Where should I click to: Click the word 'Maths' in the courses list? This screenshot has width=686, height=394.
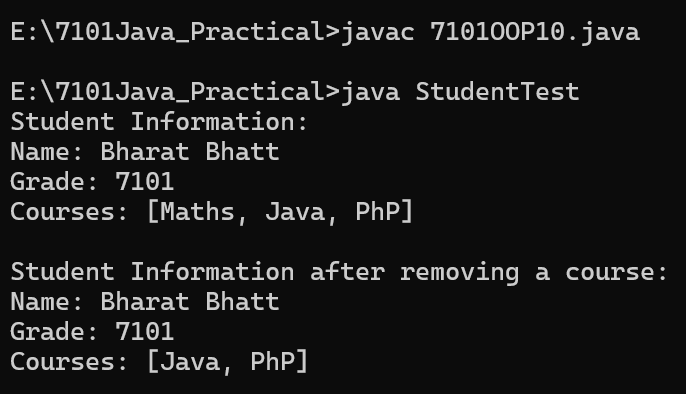tap(197, 212)
